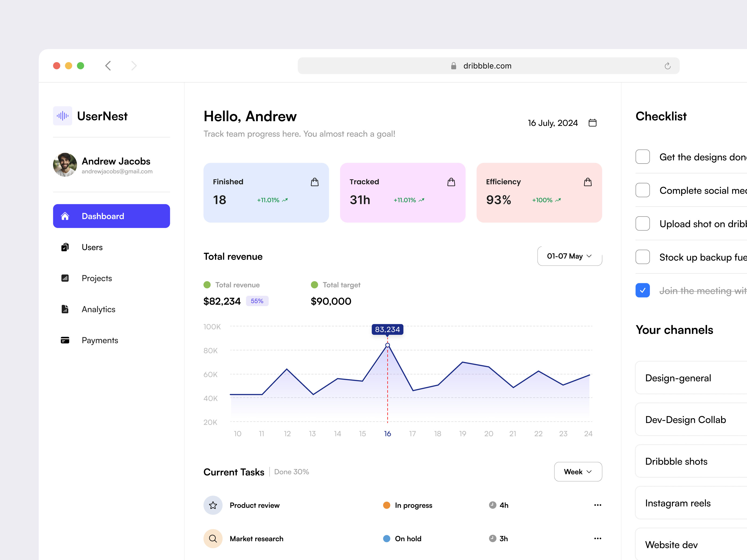Select the UserNest logo icon

click(x=63, y=116)
